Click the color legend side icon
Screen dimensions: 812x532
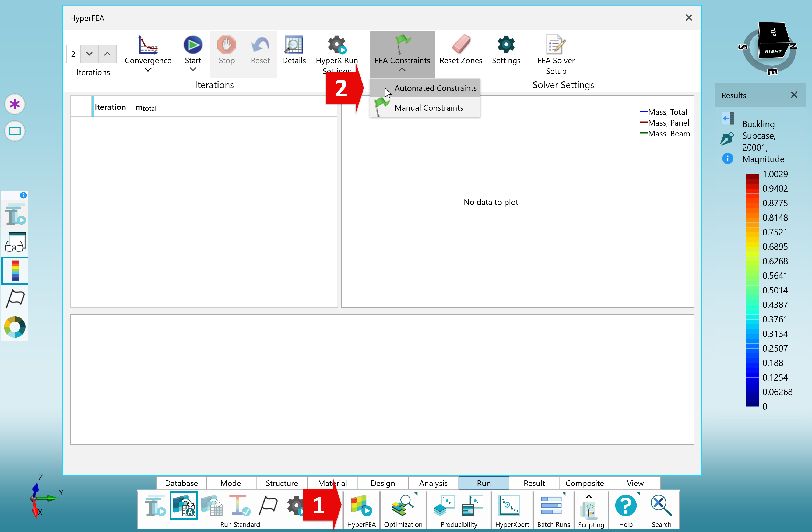click(x=15, y=271)
